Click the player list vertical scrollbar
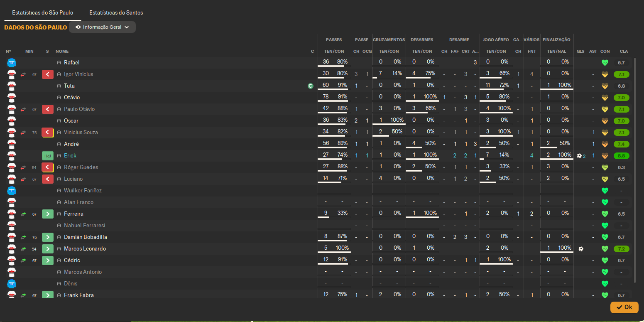This screenshot has width=644, height=322. click(634, 170)
